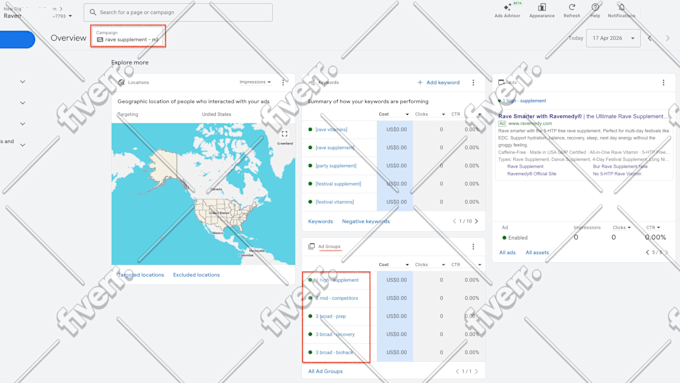
Task: Go to next date range arrow
Action: (667, 38)
